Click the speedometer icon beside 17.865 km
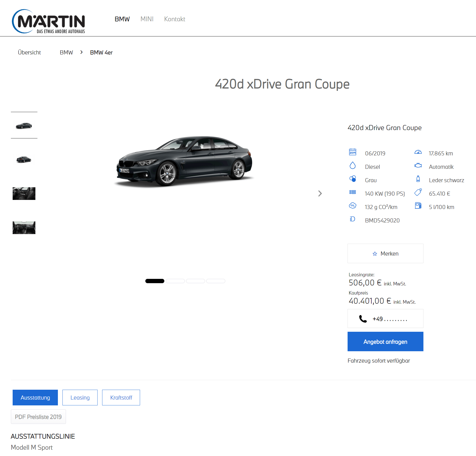 418,152
